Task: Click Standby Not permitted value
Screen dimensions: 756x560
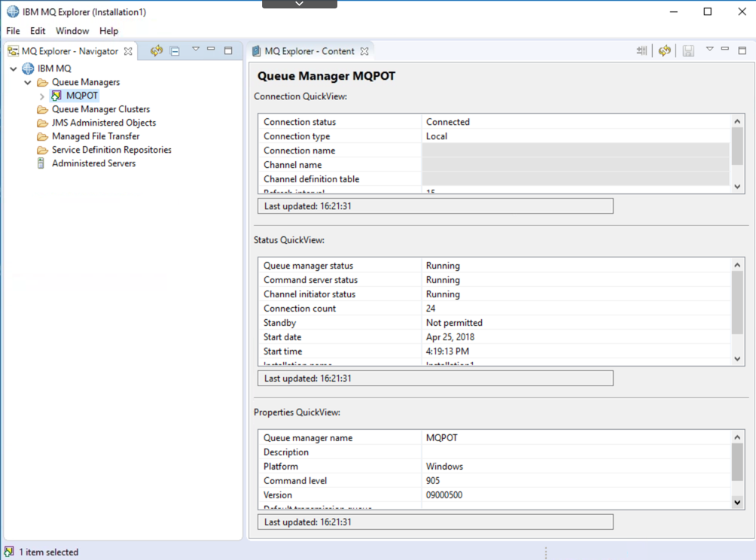Action: (x=454, y=323)
